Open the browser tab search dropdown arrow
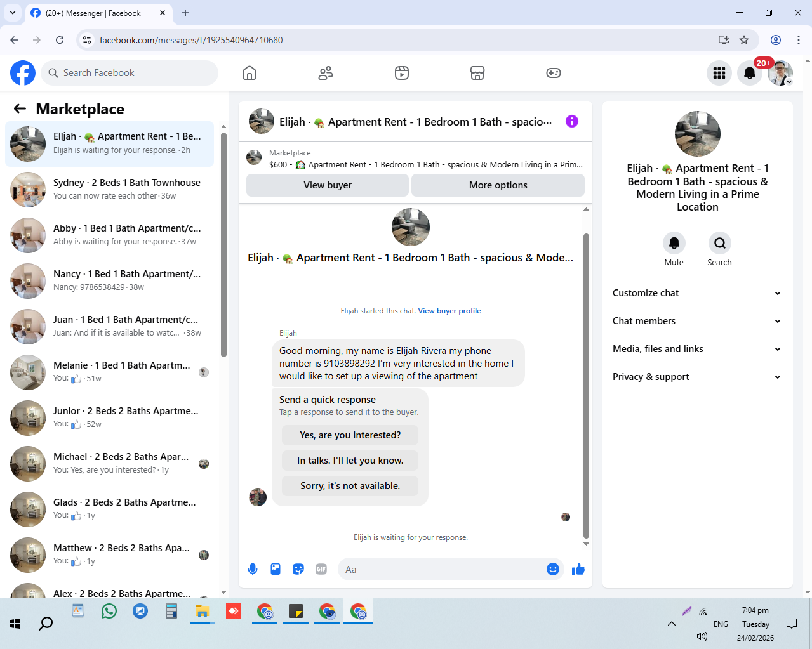Viewport: 812px width, 649px height. point(13,13)
